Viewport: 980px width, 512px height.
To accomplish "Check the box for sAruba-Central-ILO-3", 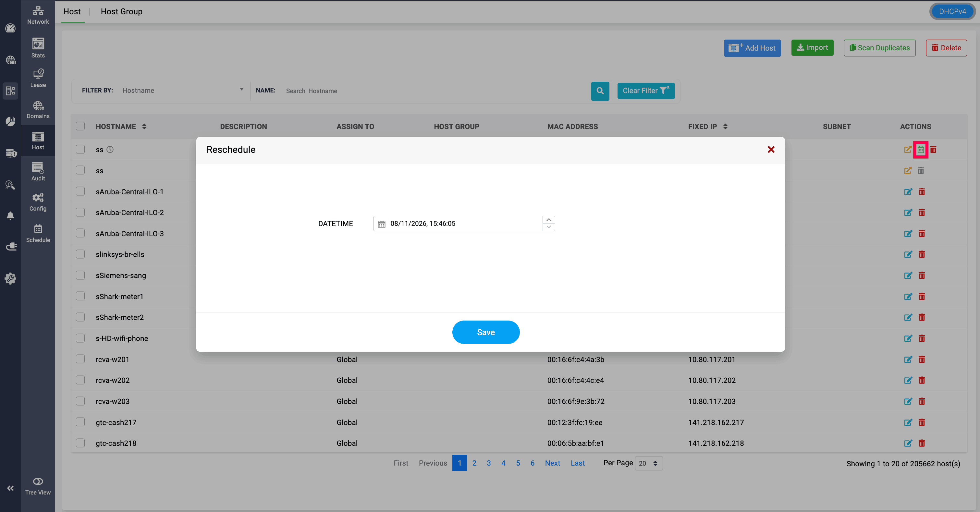I will tap(80, 233).
